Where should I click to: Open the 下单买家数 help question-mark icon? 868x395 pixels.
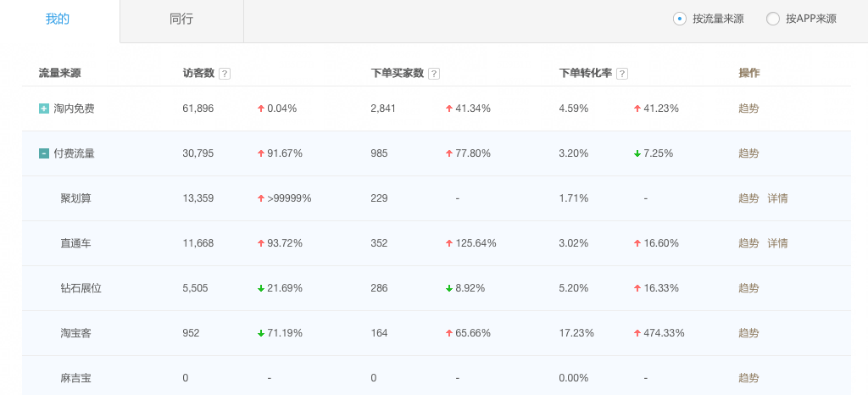click(434, 74)
